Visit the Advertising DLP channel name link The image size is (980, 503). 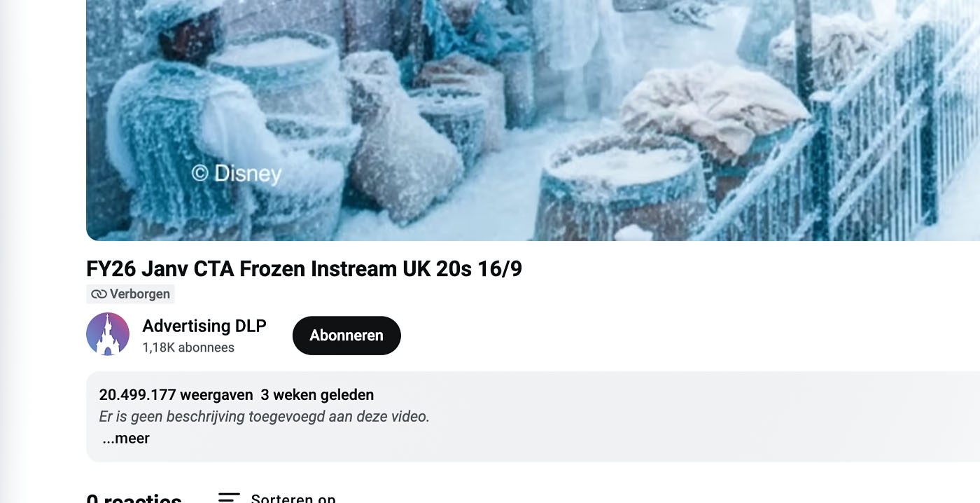204,326
